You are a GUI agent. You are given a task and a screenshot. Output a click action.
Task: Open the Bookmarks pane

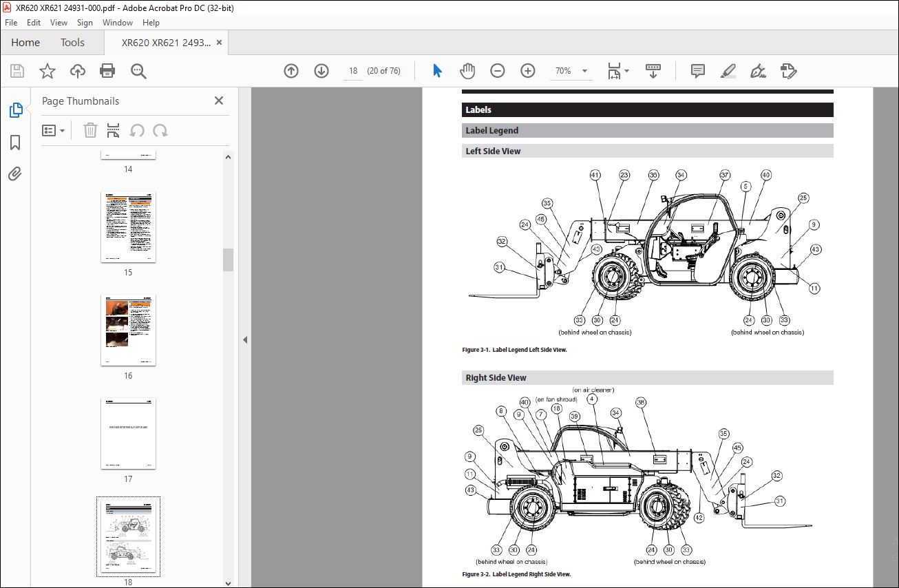coord(15,143)
